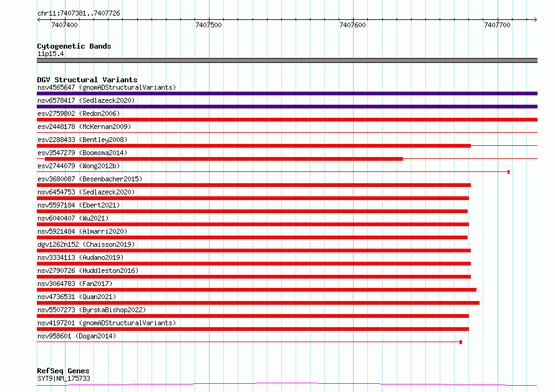Screen dimensions: 555x392
Task: Click the thick red bar of esv2288433
Action: coord(254,146)
